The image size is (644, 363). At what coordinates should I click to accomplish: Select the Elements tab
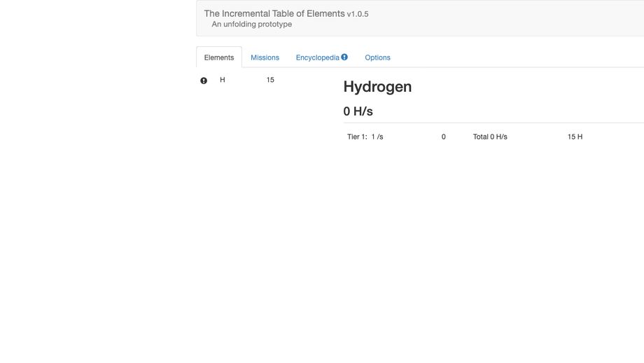click(x=219, y=57)
